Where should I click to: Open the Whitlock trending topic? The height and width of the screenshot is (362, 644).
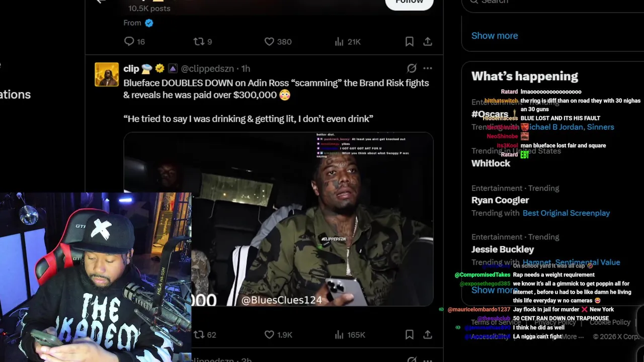click(491, 163)
